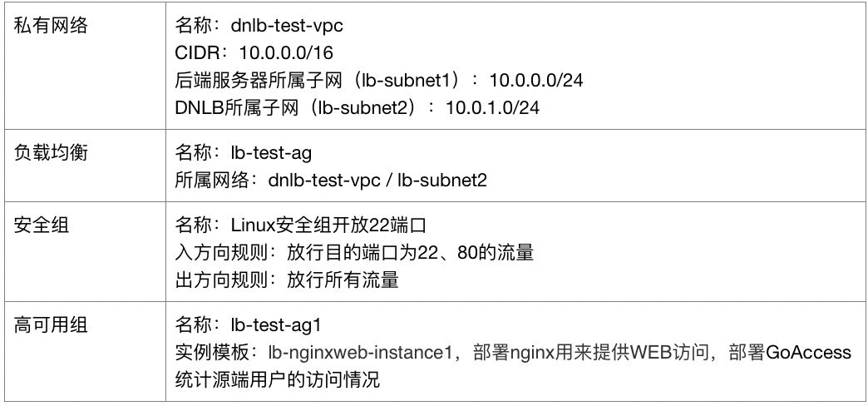Click the availability group name lb-test-ag1
Screen dimensions: 868x406
click(276, 325)
